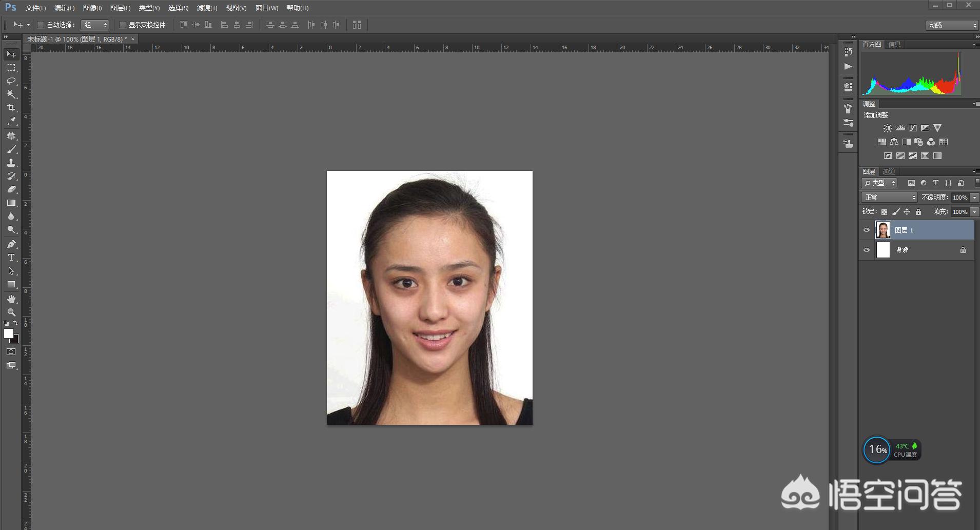Select the Eyedropper tool
This screenshot has width=980, height=530.
(x=11, y=121)
